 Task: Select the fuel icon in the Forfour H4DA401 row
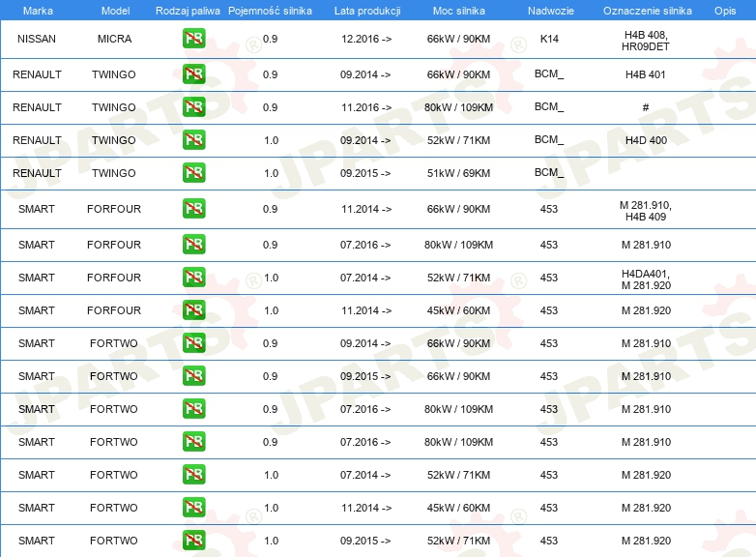(x=193, y=278)
